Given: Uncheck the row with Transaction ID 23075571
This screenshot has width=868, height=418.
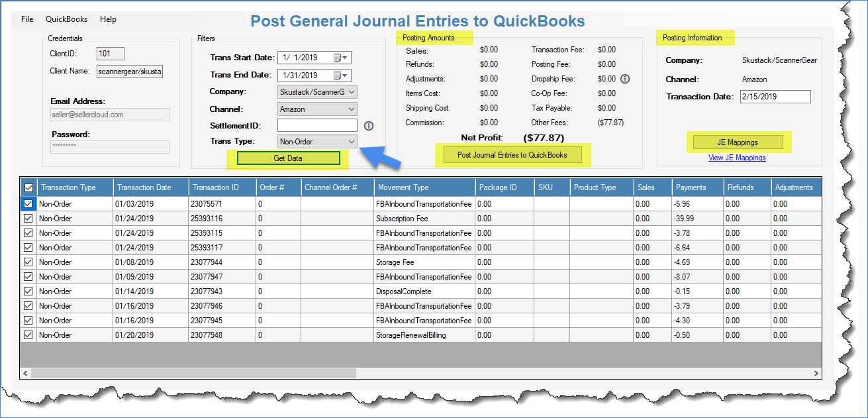Looking at the screenshot, I should click(28, 204).
